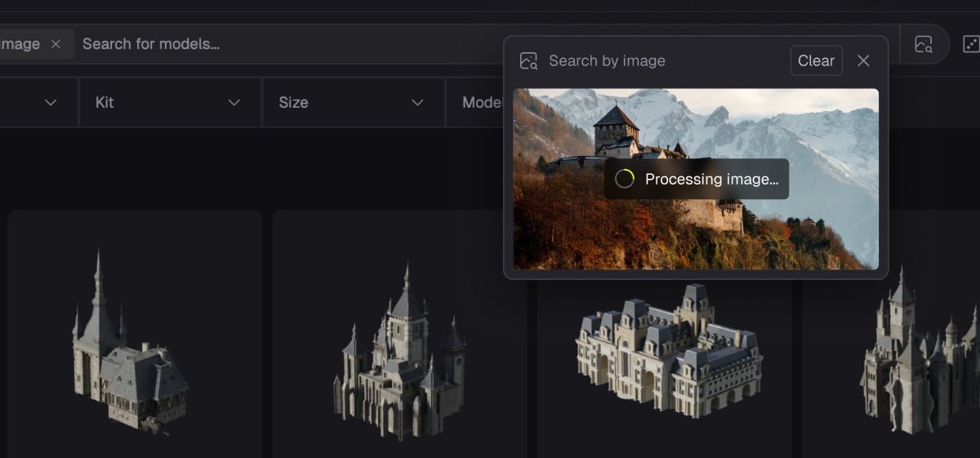Open image search from search bar icon
Image resolution: width=980 pixels, height=458 pixels.
[924, 44]
